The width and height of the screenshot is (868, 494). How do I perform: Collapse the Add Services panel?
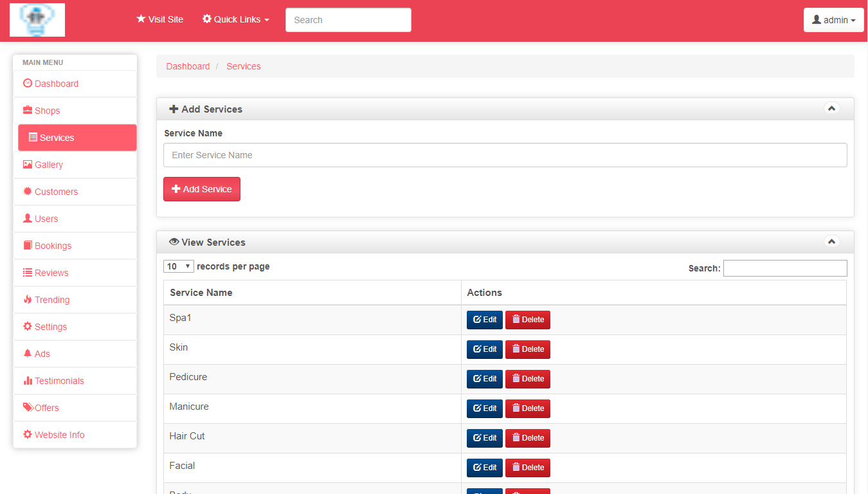pos(831,109)
